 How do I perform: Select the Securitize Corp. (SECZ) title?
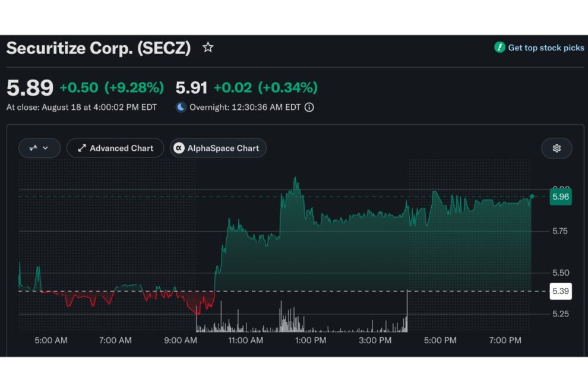click(x=99, y=48)
